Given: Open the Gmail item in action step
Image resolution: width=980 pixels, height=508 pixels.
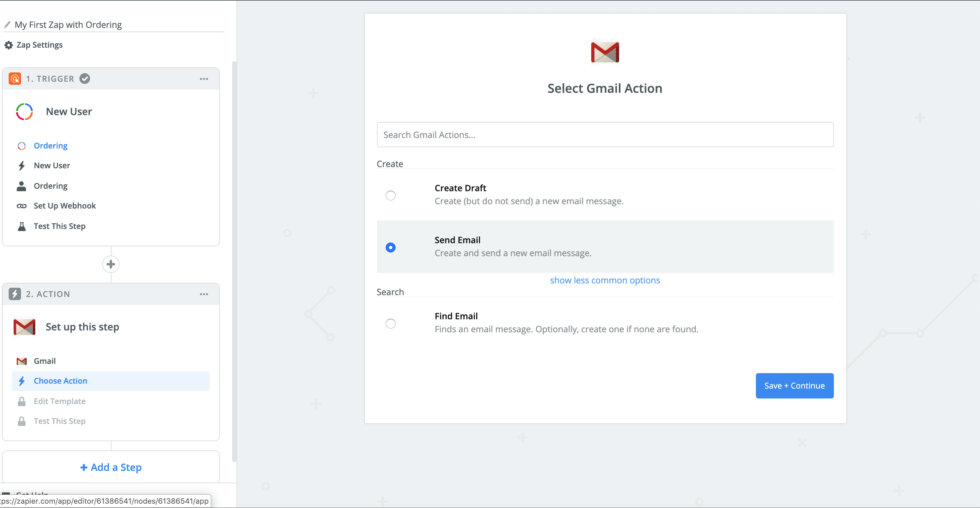Looking at the screenshot, I should click(x=45, y=361).
